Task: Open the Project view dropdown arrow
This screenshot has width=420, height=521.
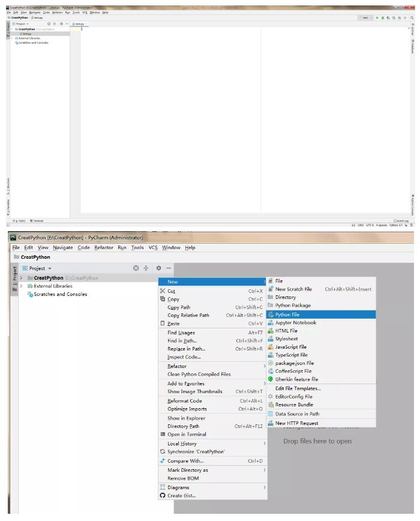Action: coord(50,268)
